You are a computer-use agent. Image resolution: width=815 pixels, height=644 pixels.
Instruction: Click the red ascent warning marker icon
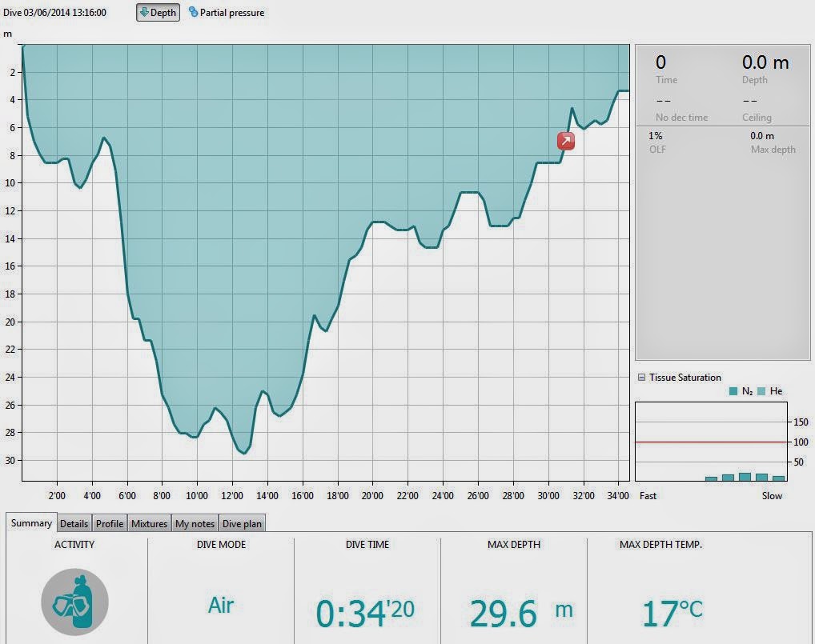[x=566, y=141]
